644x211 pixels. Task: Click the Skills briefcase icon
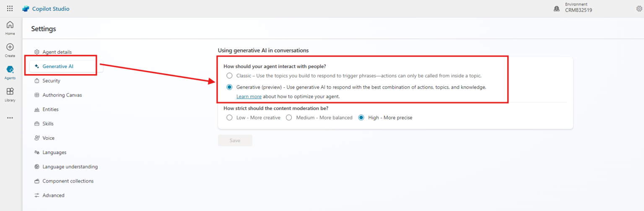coord(37,124)
